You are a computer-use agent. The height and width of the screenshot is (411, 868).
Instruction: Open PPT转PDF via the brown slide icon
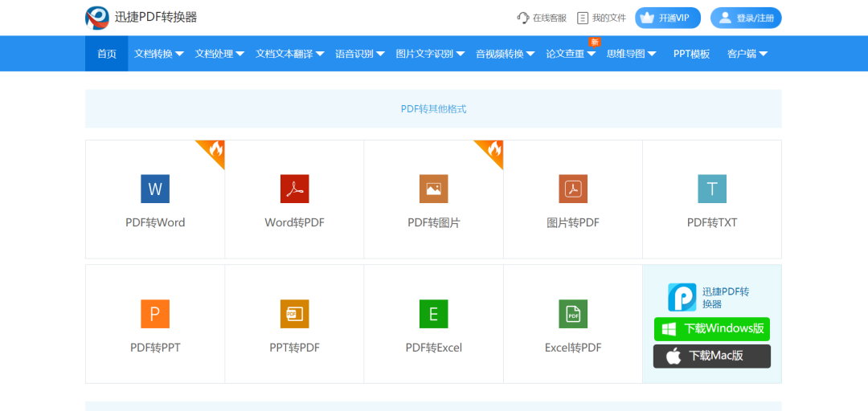pyautogui.click(x=294, y=314)
